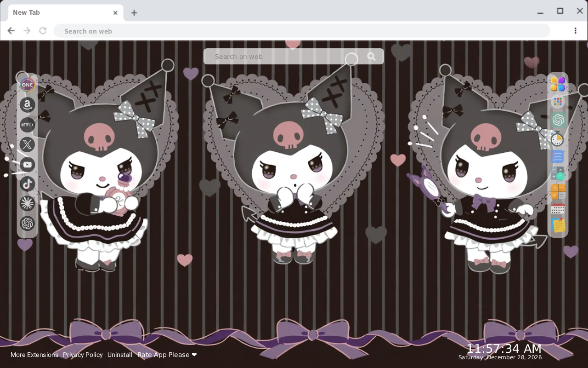Click the browser forward arrow
Image resolution: width=588 pixels, height=368 pixels.
[x=27, y=31]
